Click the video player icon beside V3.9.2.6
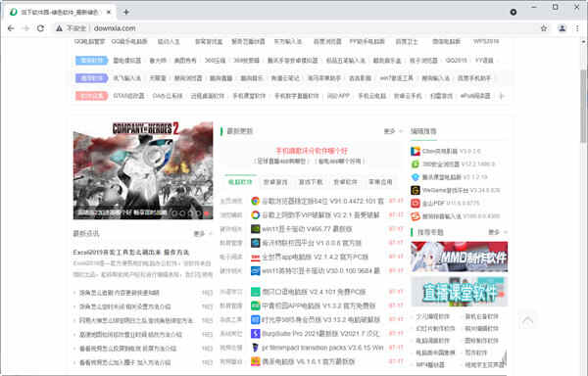588x376 pixels. pos(416,151)
